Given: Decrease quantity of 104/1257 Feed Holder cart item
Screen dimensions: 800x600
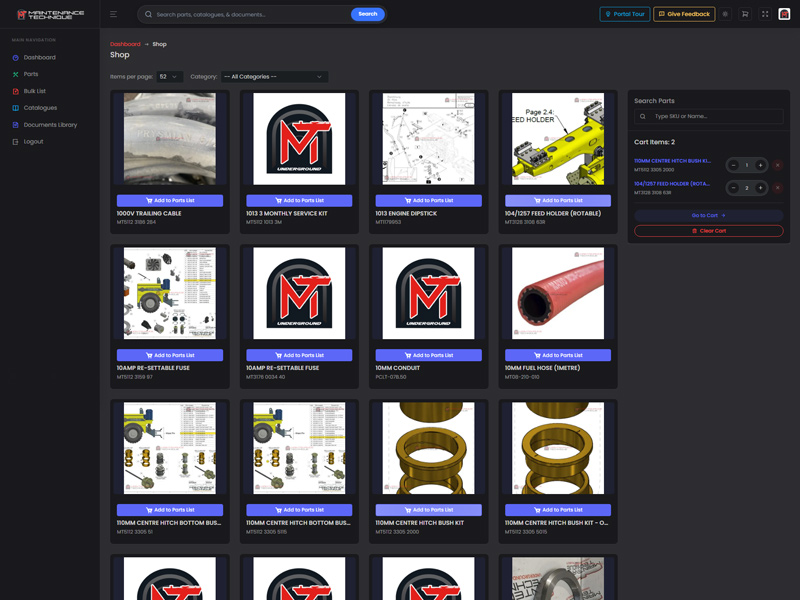Looking at the screenshot, I should click(x=734, y=188).
